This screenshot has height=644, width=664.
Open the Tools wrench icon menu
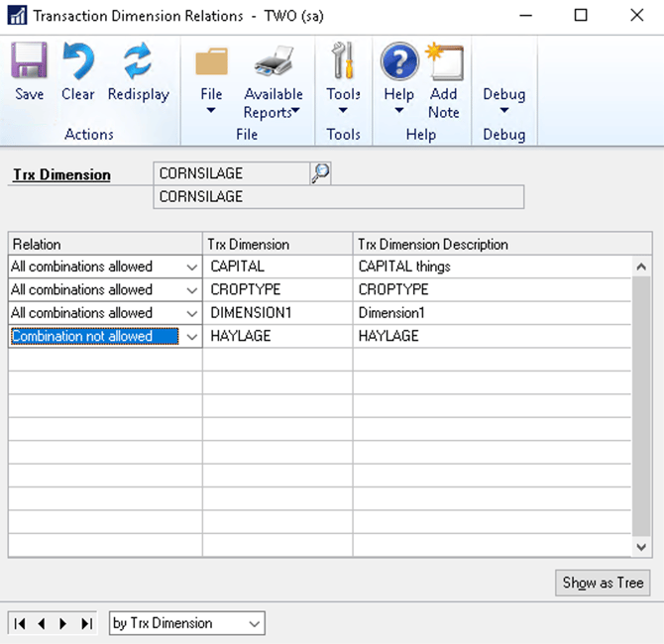pyautogui.click(x=343, y=60)
